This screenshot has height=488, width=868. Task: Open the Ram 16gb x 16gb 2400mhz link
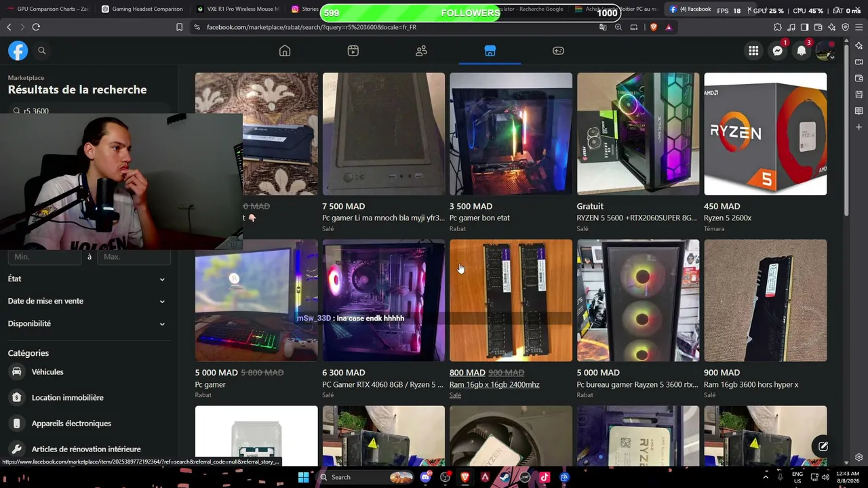click(494, 384)
